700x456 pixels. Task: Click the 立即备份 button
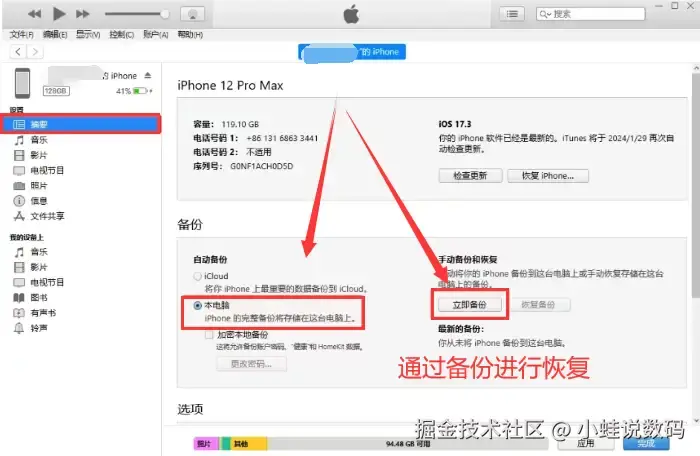pyautogui.click(x=470, y=305)
